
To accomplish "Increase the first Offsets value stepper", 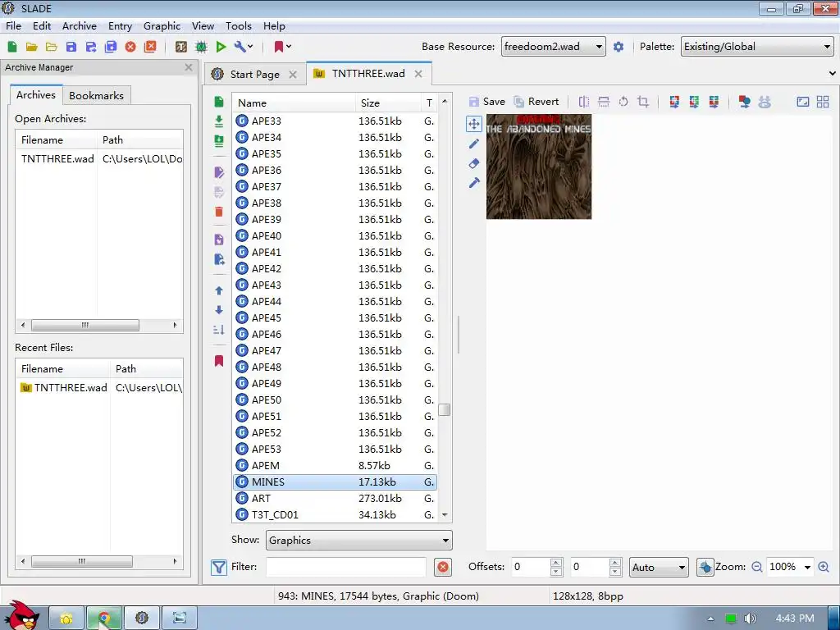I will [x=556, y=563].
